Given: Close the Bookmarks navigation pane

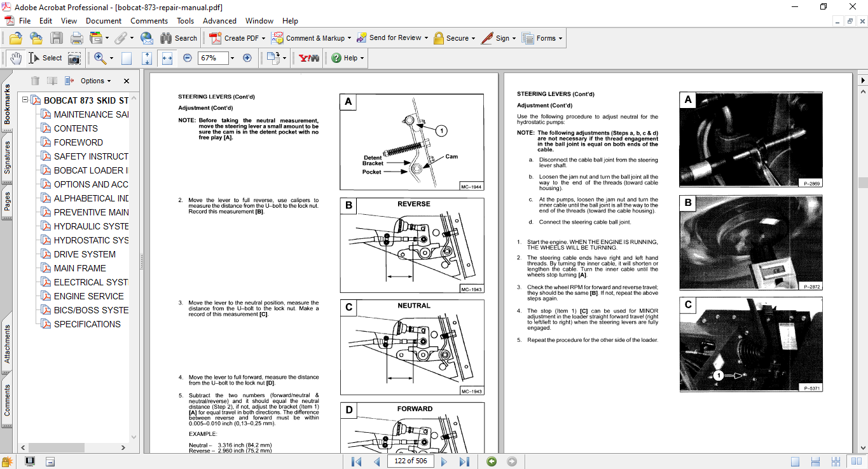Looking at the screenshot, I should click(127, 81).
